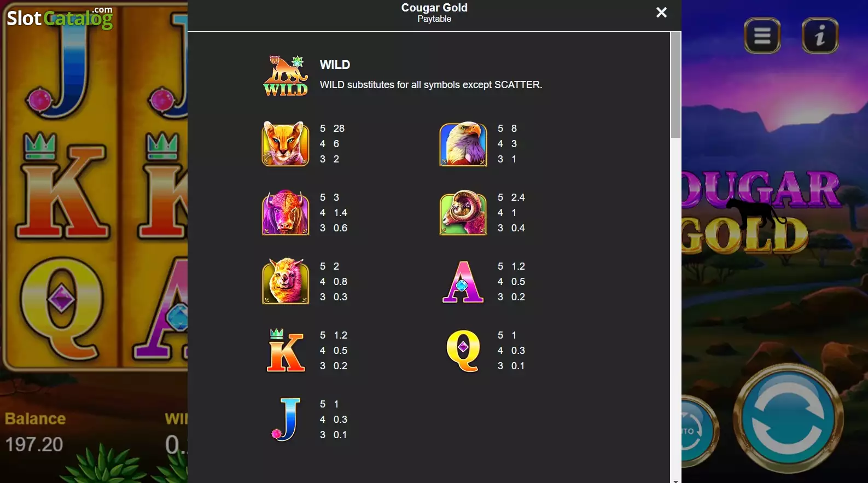The image size is (868, 483).
Task: Click the large spin button
Action: (788, 419)
